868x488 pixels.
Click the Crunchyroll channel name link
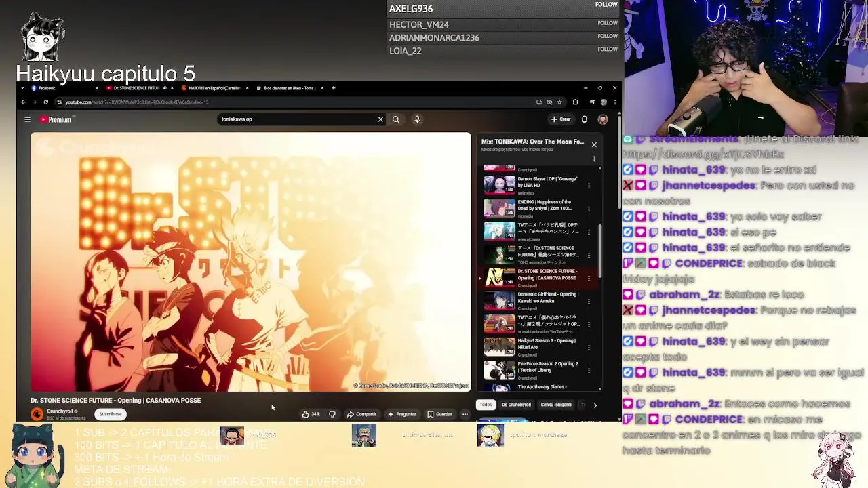click(60, 411)
